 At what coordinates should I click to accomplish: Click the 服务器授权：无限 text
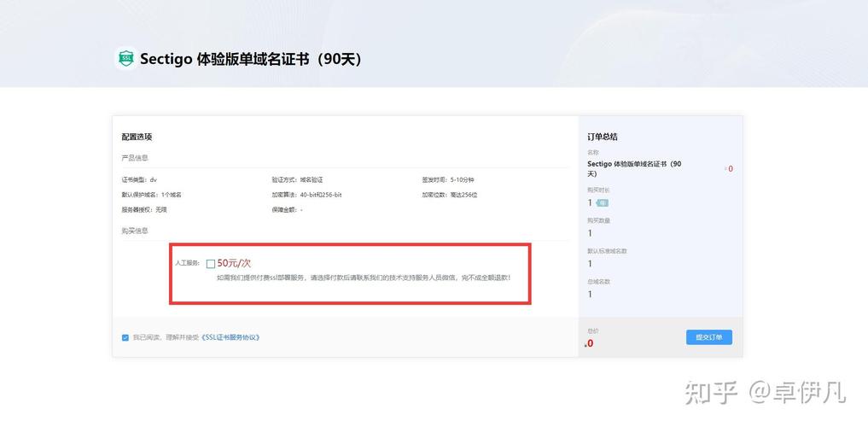click(x=144, y=210)
